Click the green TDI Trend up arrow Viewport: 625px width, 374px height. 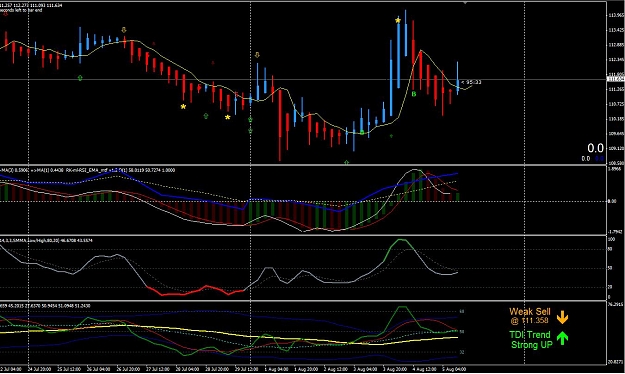click(562, 338)
